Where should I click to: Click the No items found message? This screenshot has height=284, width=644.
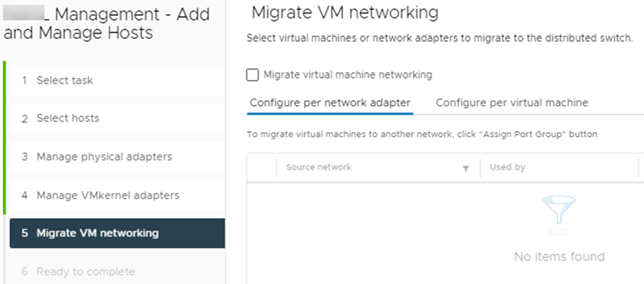click(559, 256)
